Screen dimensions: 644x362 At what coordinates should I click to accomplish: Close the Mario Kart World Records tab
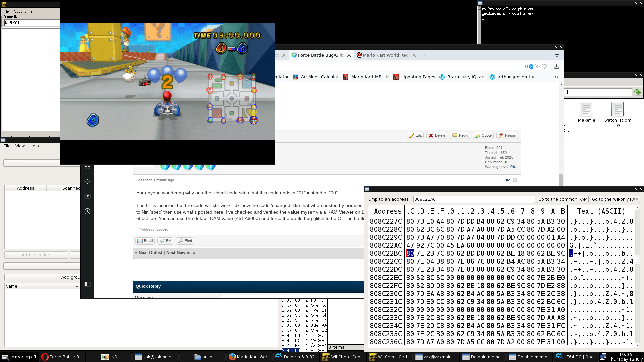(x=414, y=55)
